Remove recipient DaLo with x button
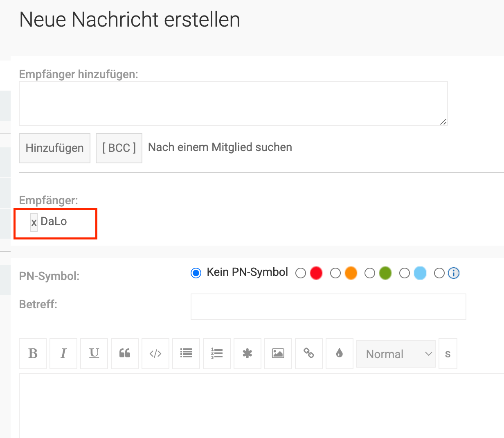 coord(34,222)
